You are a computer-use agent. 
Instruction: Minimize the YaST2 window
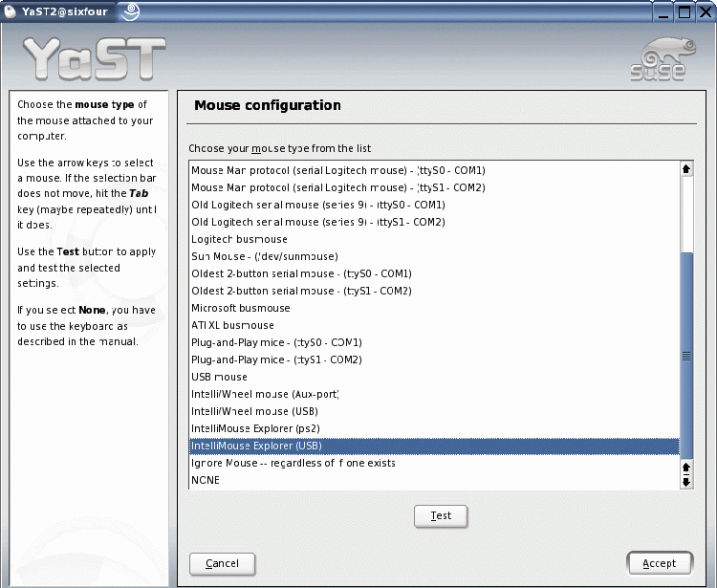point(663,12)
